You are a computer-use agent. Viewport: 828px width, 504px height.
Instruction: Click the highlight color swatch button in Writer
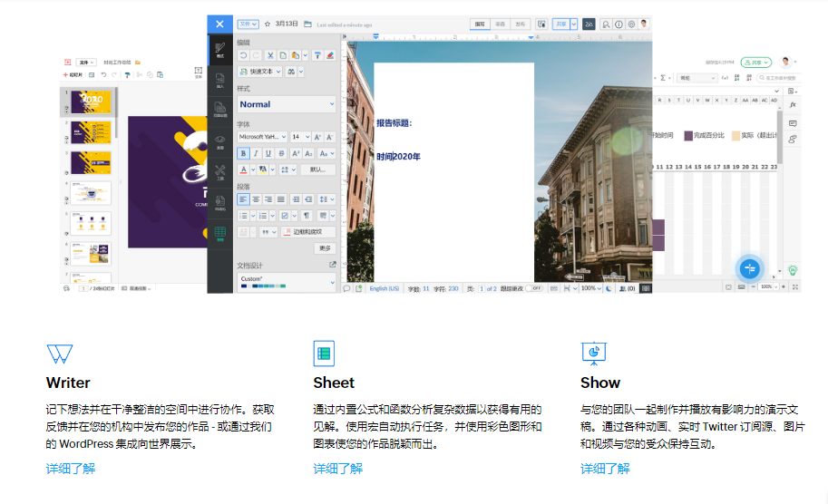click(x=262, y=170)
